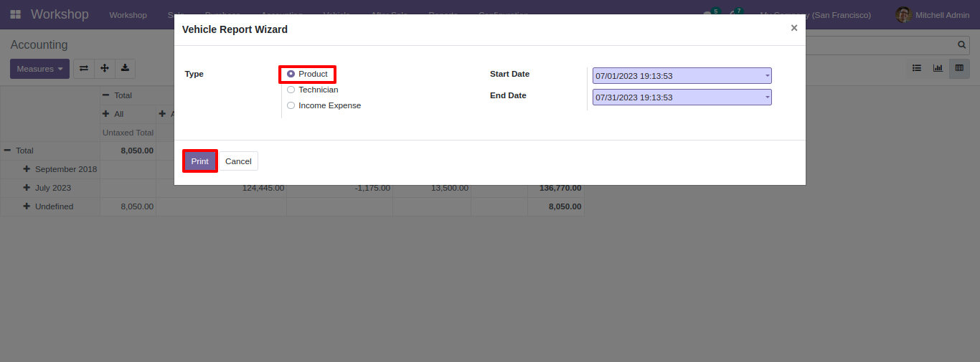The height and width of the screenshot is (362, 980).
Task: Click the download spreadsheet icon
Action: point(125,69)
